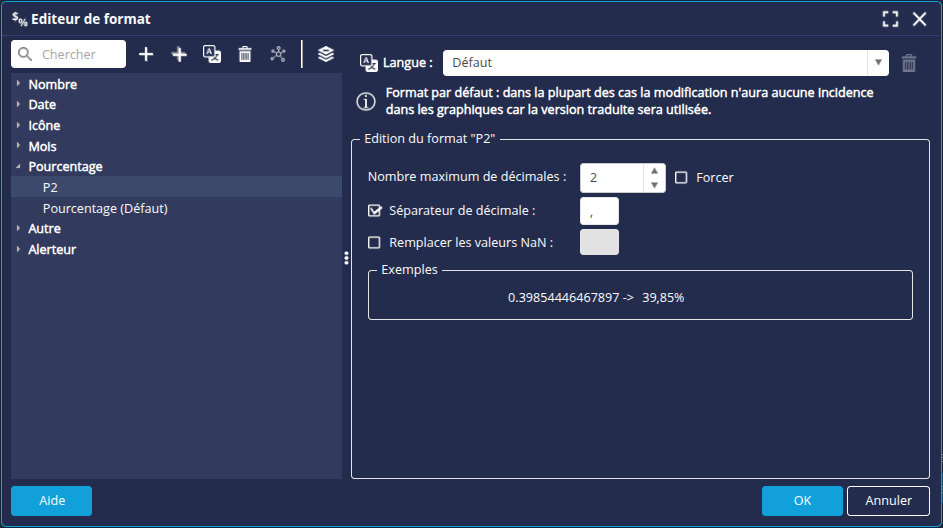Click the first plus icon to add a format
Image resolution: width=943 pixels, height=528 pixels.
pyautogui.click(x=146, y=54)
